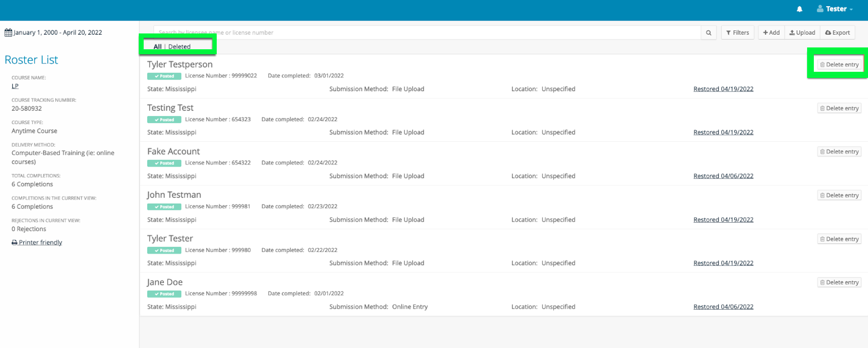Export the roster list
This screenshot has height=348, width=868.
837,33
